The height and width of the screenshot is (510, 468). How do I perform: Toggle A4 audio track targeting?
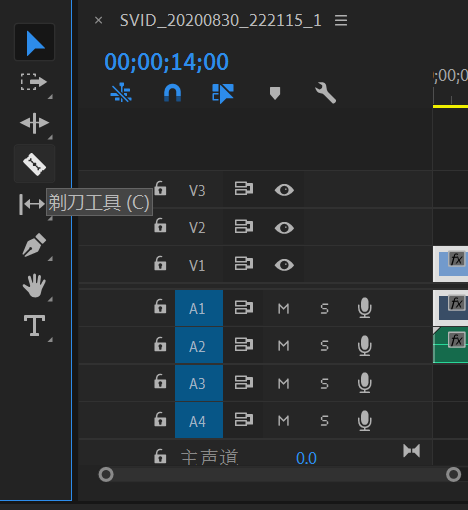(x=199, y=420)
